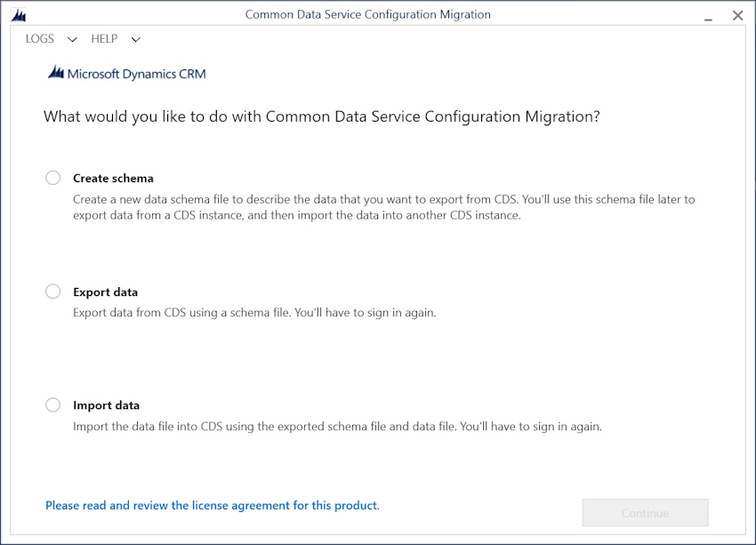Click the Dynamics app icon in title bar
The width and height of the screenshot is (756, 545).
[19, 15]
